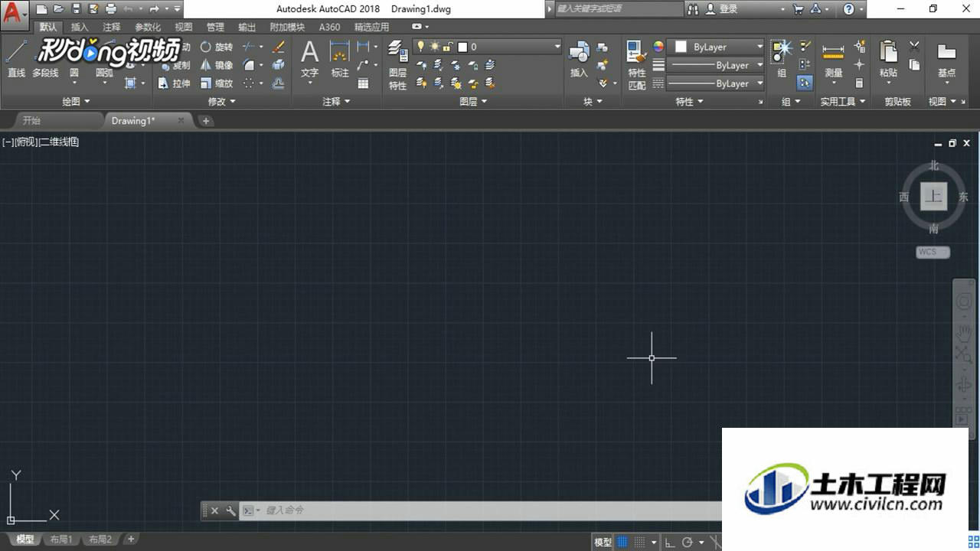
Task: Expand the Draw (绘图) panel
Action: point(76,101)
